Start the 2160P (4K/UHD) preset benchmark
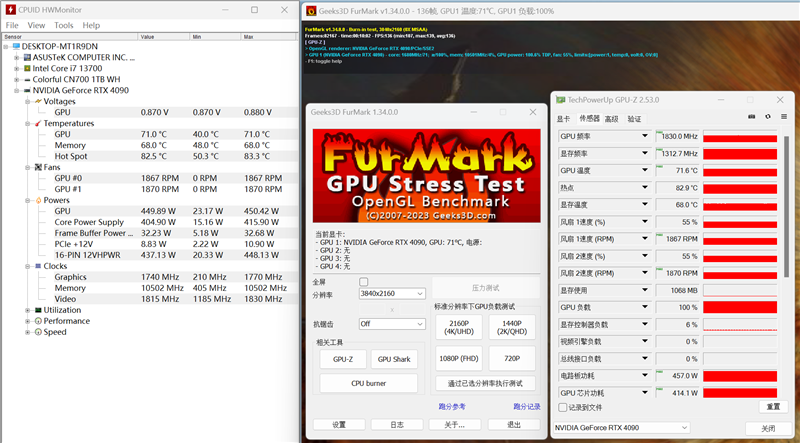This screenshot has height=443, width=800. click(x=458, y=326)
